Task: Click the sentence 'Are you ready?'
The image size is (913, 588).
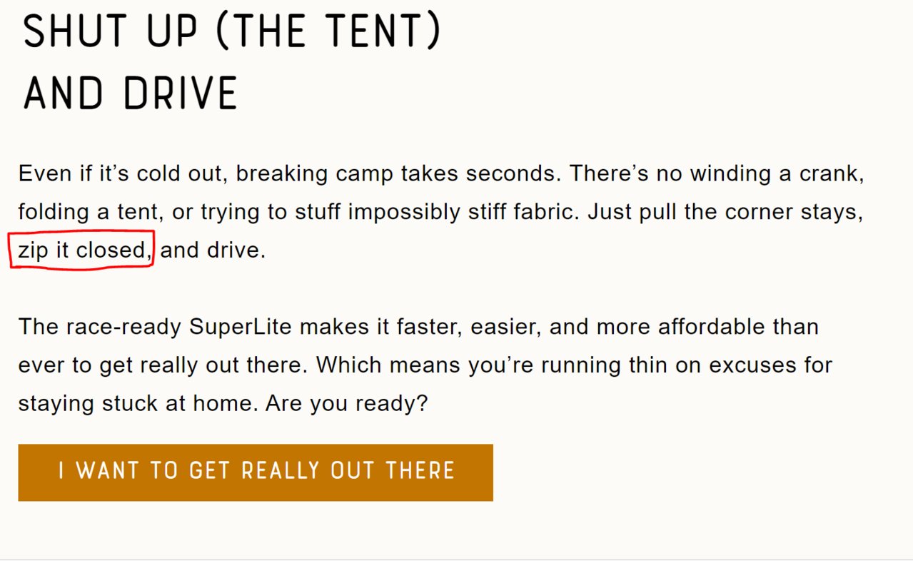Action: (x=346, y=404)
